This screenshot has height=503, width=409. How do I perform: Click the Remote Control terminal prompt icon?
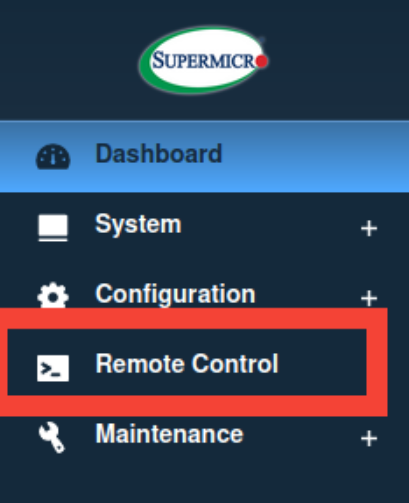[53, 368]
